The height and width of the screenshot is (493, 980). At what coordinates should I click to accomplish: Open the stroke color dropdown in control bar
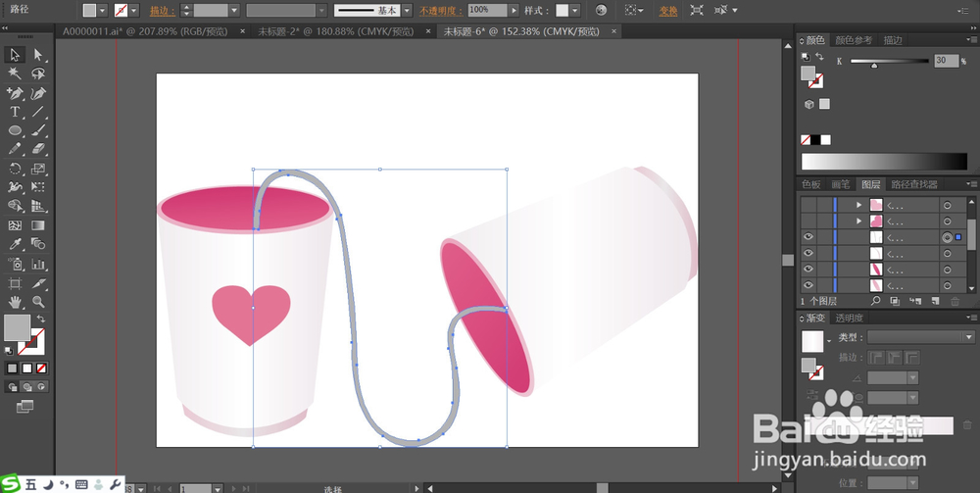[x=133, y=11]
